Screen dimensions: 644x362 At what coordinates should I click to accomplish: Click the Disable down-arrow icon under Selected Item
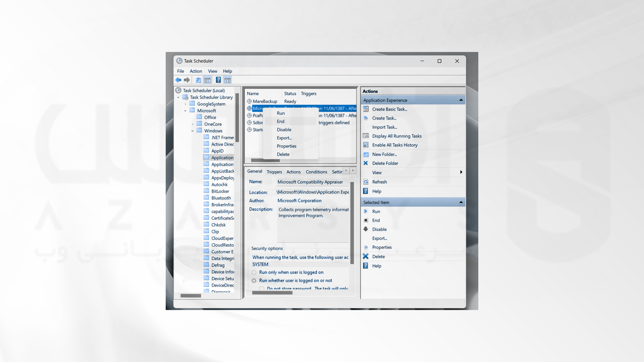click(366, 229)
